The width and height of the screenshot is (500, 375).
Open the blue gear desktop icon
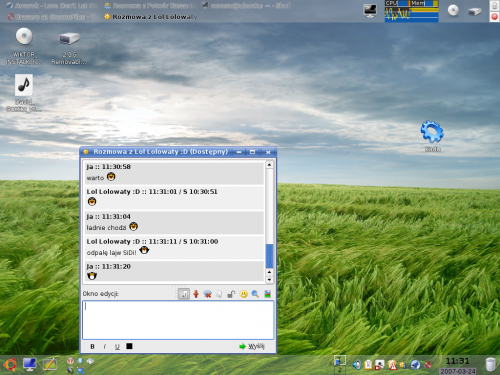pyautogui.click(x=432, y=136)
